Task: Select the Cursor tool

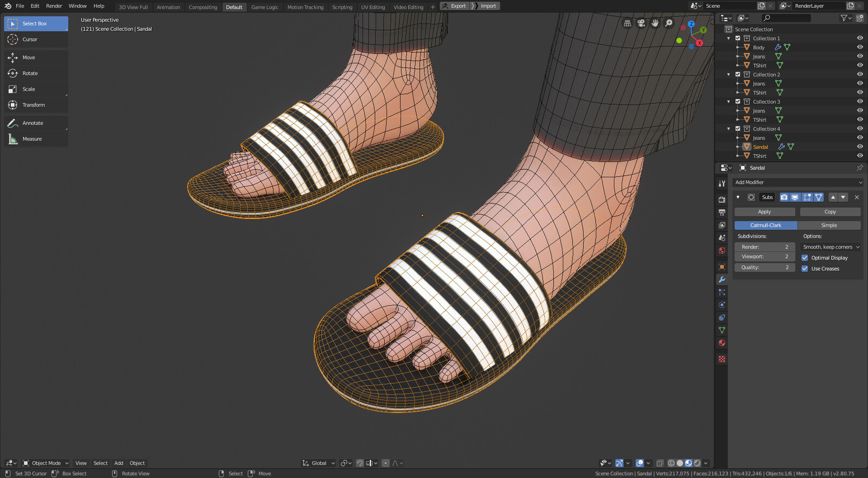Action: coord(36,40)
